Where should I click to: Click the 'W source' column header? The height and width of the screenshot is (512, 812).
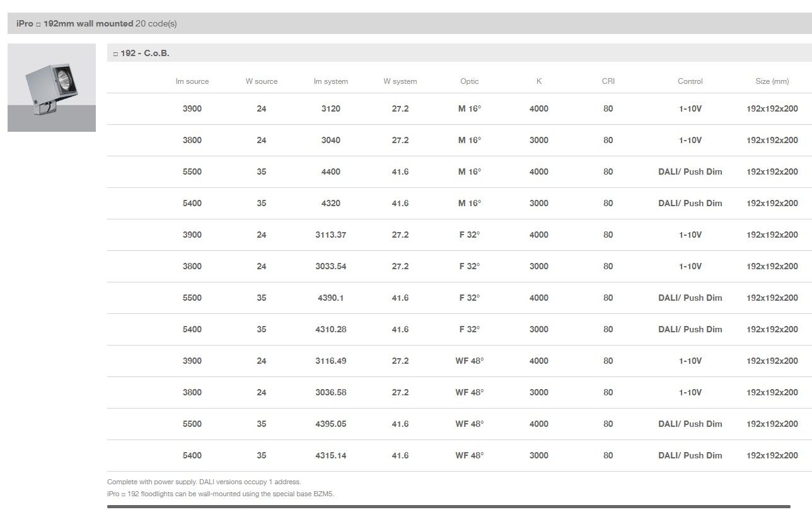(x=262, y=81)
